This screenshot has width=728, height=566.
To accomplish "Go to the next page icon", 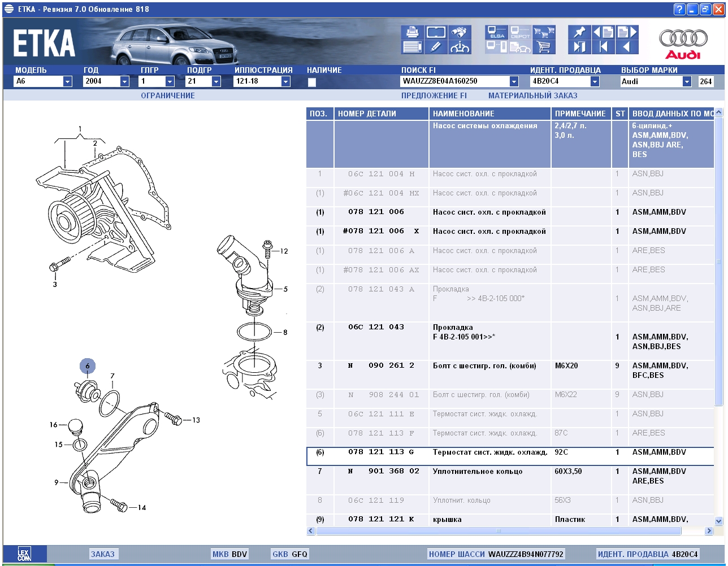I will click(x=627, y=32).
